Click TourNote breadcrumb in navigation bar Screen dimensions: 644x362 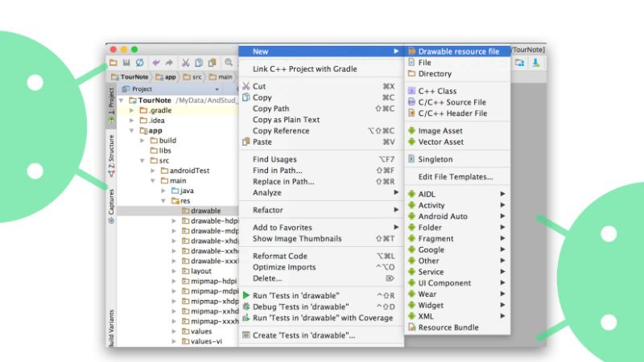pos(130,76)
